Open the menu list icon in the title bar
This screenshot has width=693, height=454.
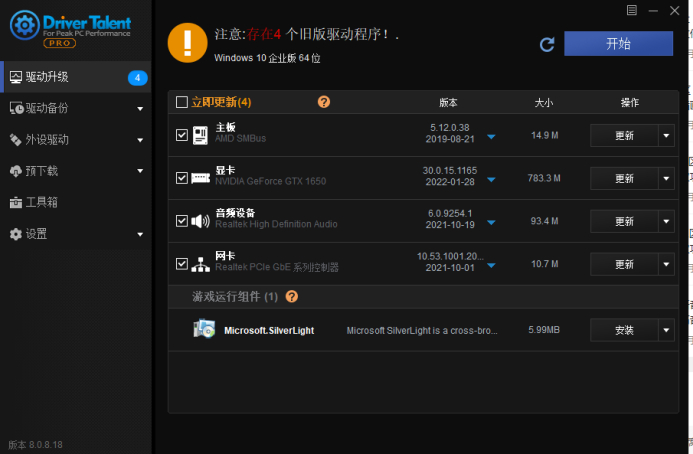[x=632, y=10]
